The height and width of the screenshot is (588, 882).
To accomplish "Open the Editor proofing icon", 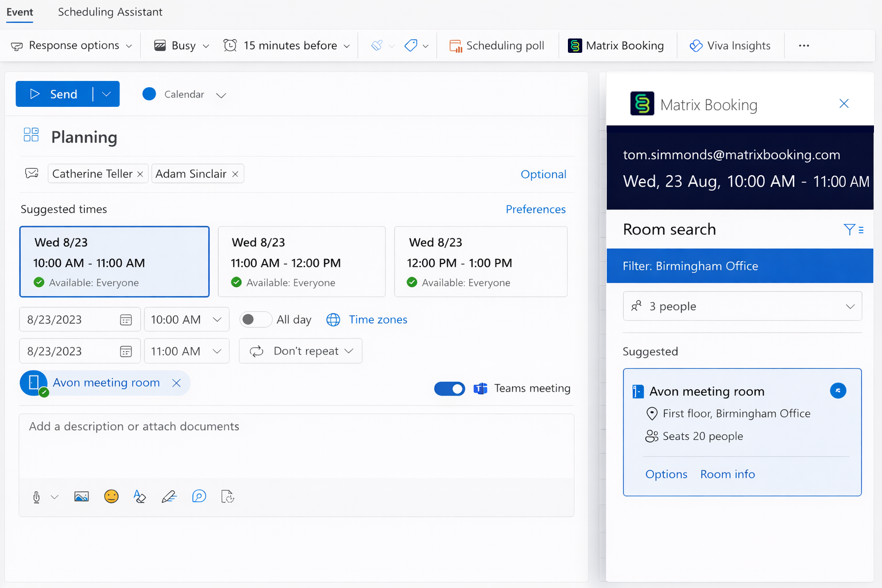I will pyautogui.click(x=199, y=496).
